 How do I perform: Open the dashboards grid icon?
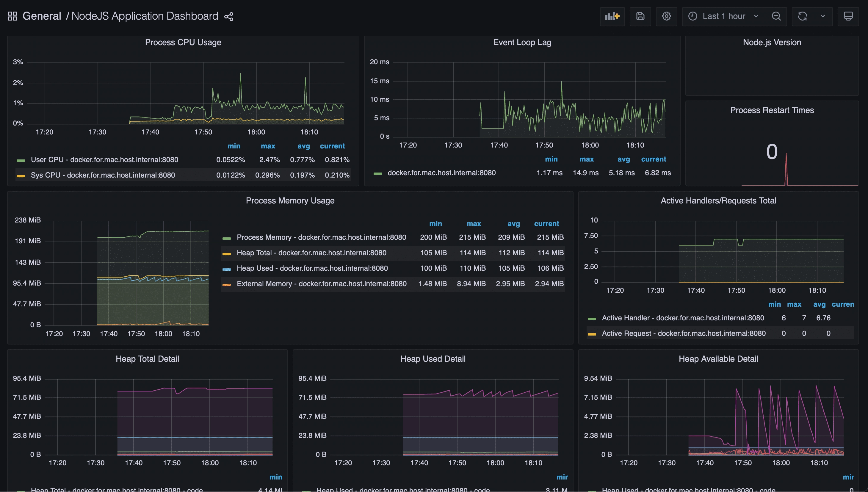pyautogui.click(x=12, y=16)
